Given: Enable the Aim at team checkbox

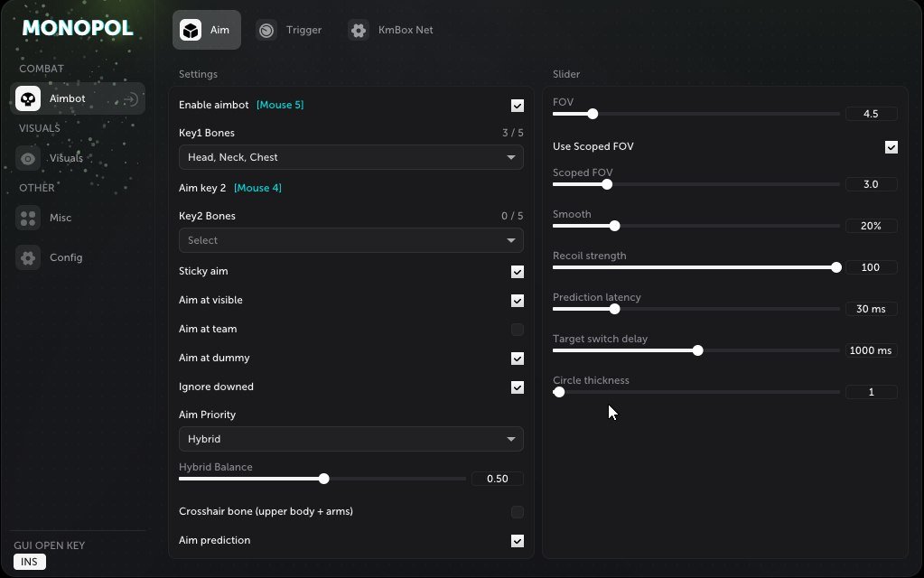Looking at the screenshot, I should [518, 330].
